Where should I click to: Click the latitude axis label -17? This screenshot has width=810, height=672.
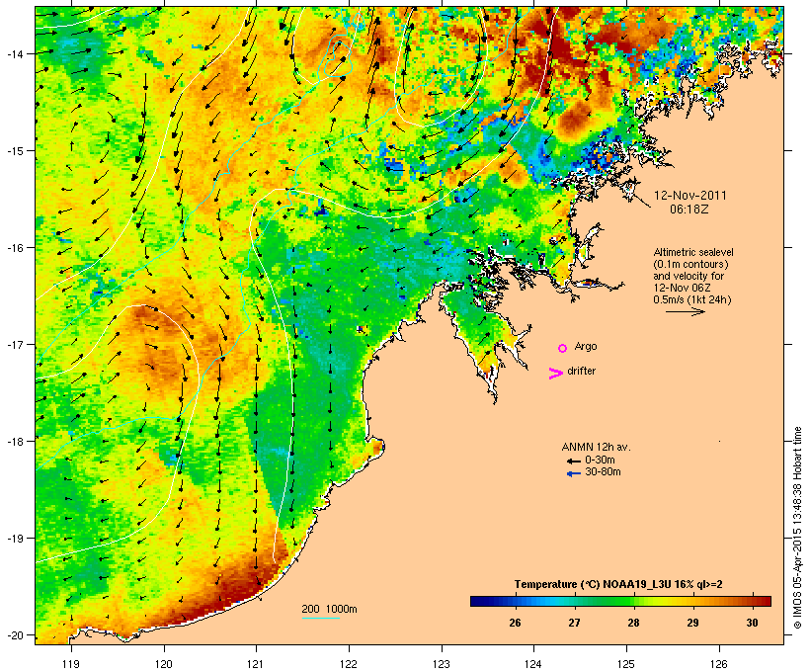click(14, 344)
